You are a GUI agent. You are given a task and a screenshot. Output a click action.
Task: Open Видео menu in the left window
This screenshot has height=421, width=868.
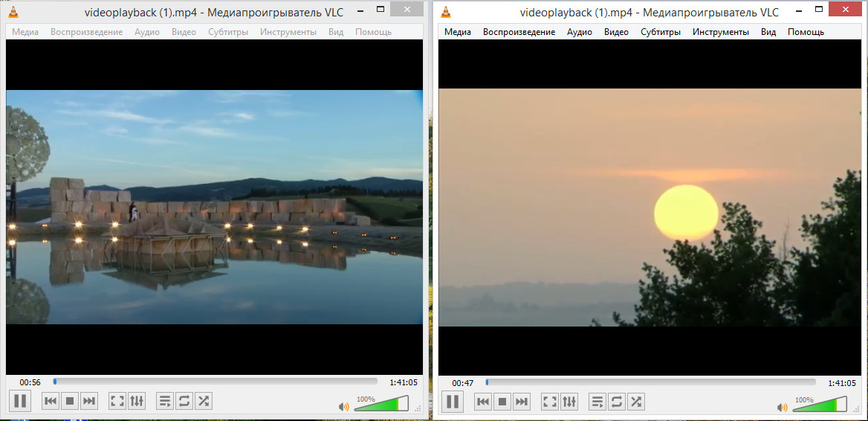tap(184, 32)
